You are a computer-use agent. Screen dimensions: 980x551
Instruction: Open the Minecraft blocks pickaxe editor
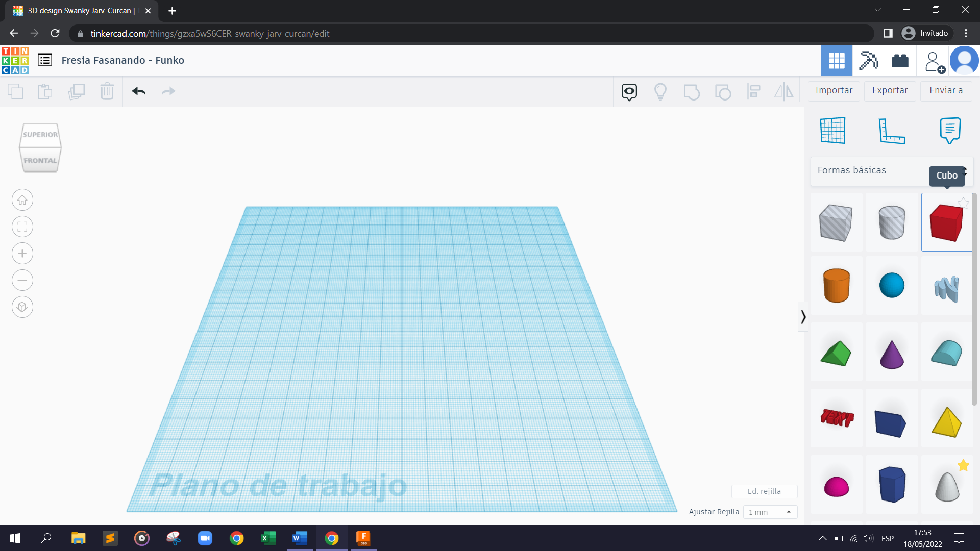(x=868, y=61)
